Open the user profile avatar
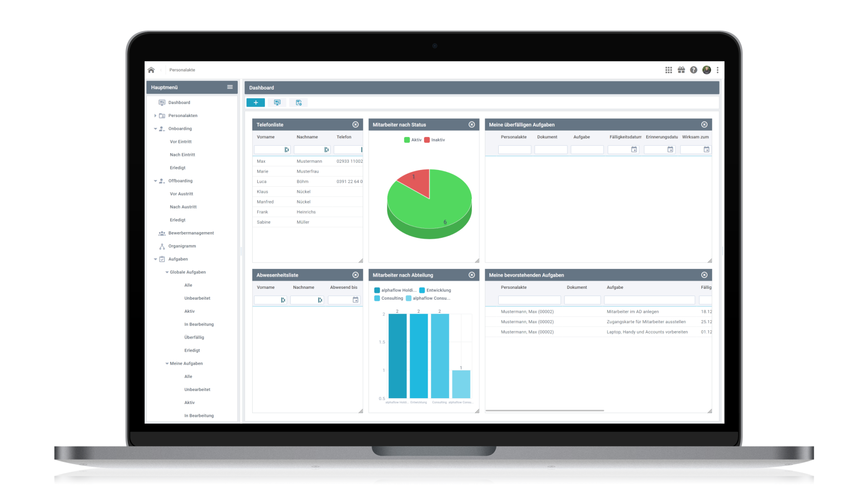 tap(706, 70)
